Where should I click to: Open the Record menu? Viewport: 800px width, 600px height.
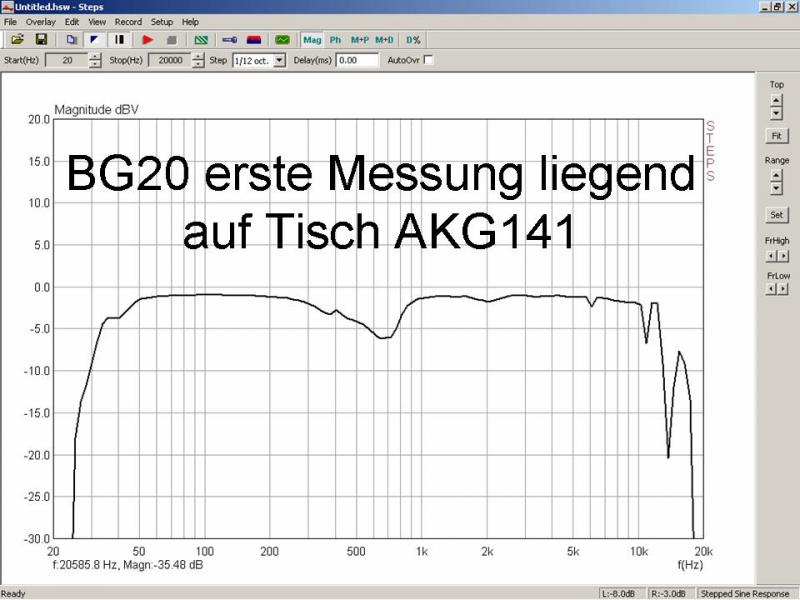point(128,22)
